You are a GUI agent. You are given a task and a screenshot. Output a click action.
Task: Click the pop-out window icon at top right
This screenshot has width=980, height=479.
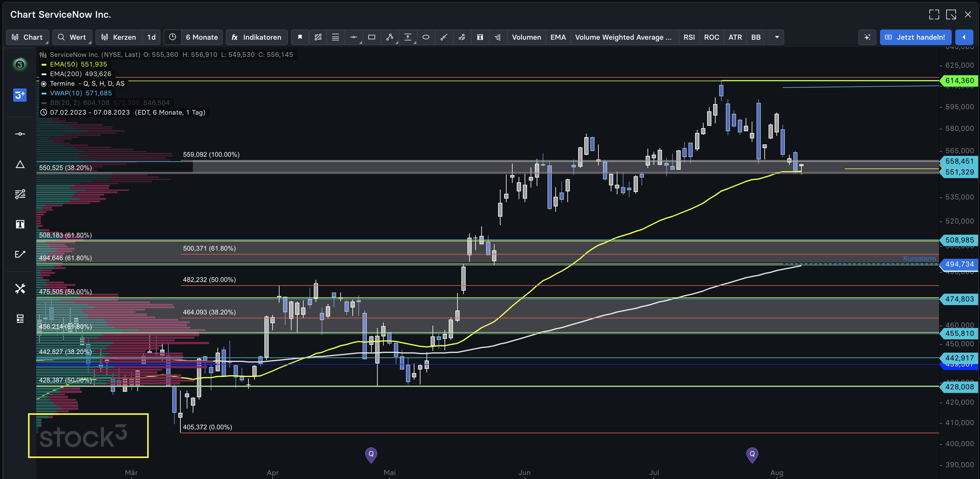pos(951,14)
